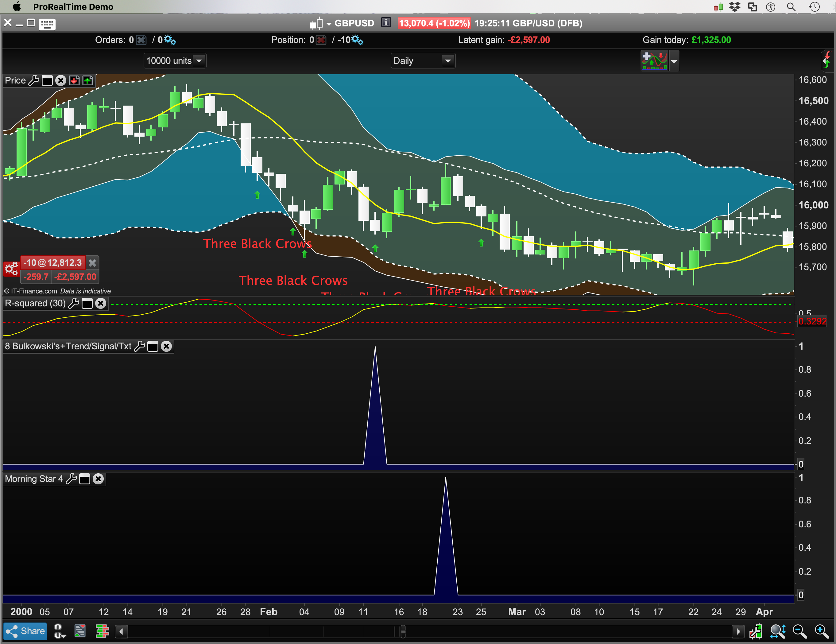
Task: Open the orders settings gears icon
Action: tap(170, 40)
